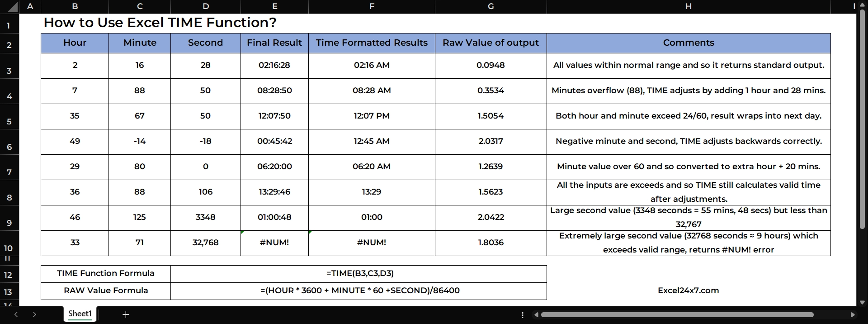Select column G header
Screen dimensions: 868x324
click(x=491, y=6)
